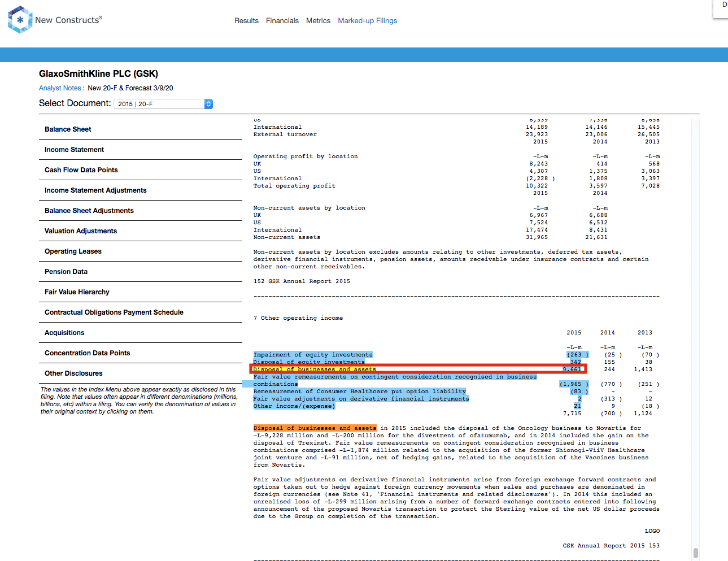Open the Marked-up Filings tab
Screen dimensions: 728x561
[x=368, y=20]
